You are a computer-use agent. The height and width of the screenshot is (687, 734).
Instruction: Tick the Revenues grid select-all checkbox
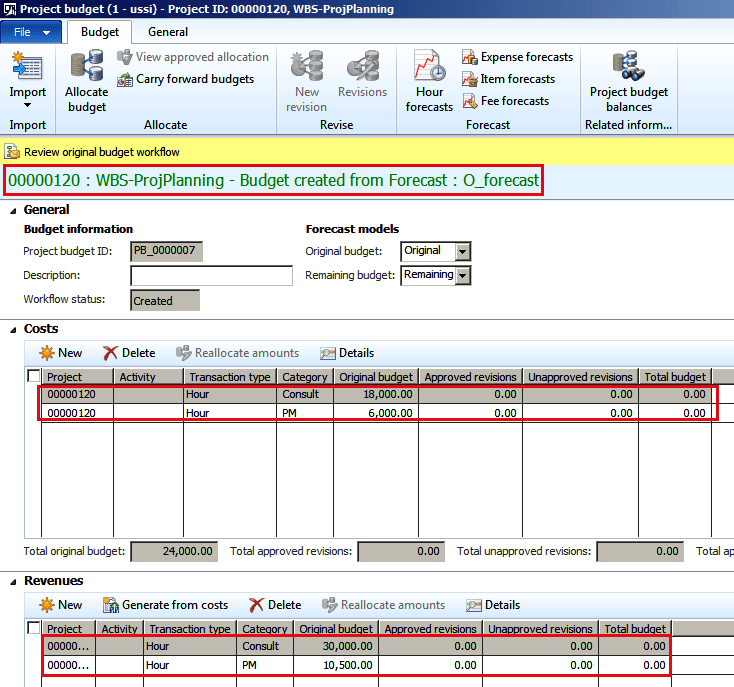point(34,629)
